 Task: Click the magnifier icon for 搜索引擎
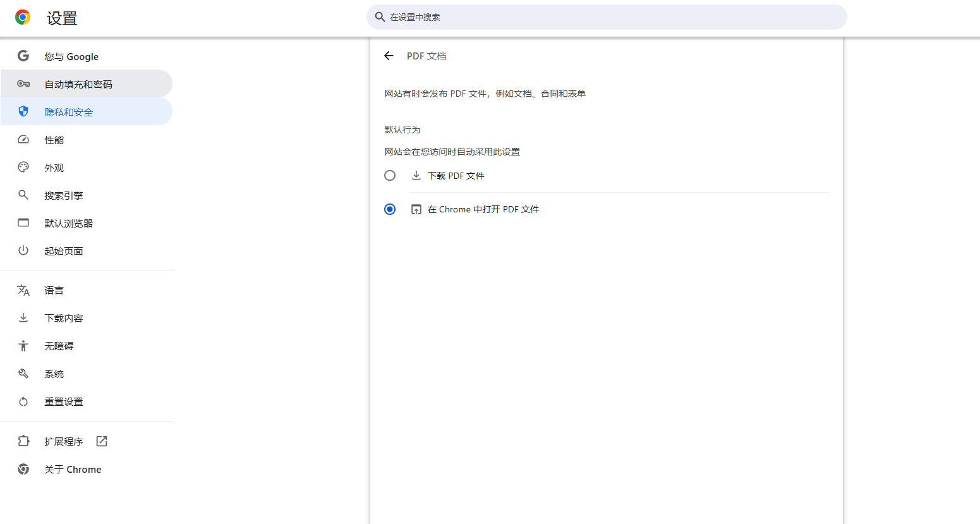[23, 195]
